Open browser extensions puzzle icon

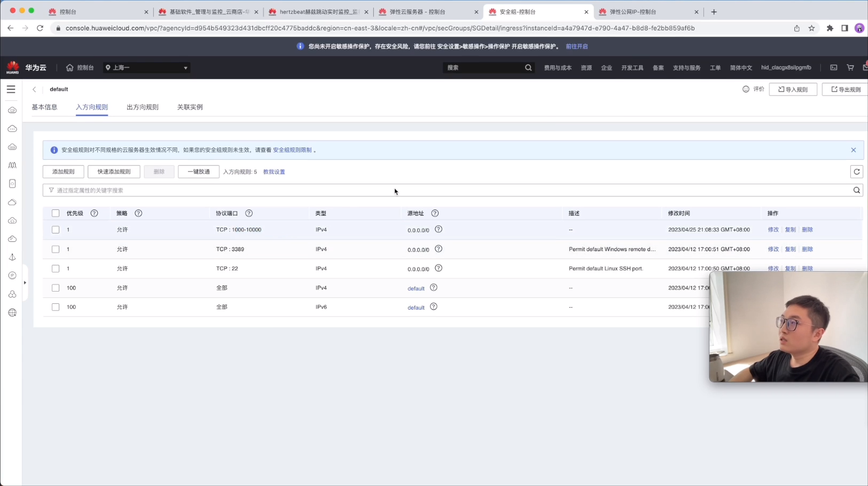point(830,28)
